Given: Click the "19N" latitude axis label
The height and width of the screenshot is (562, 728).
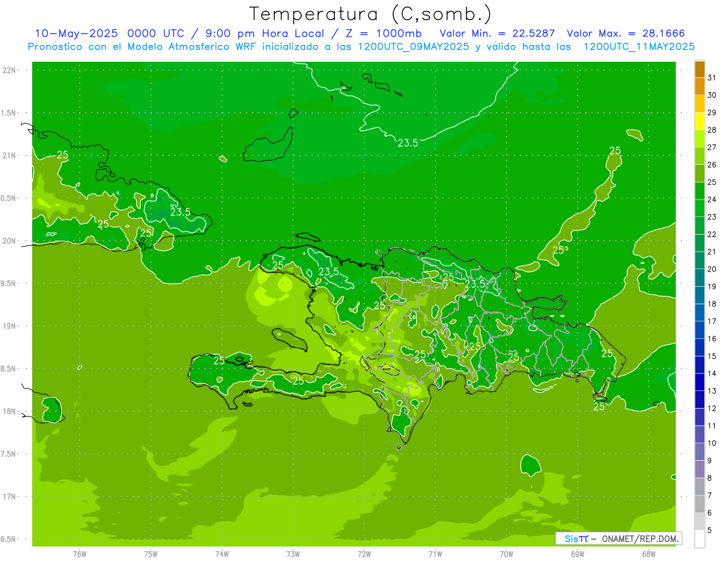Looking at the screenshot, I should 10,326.
